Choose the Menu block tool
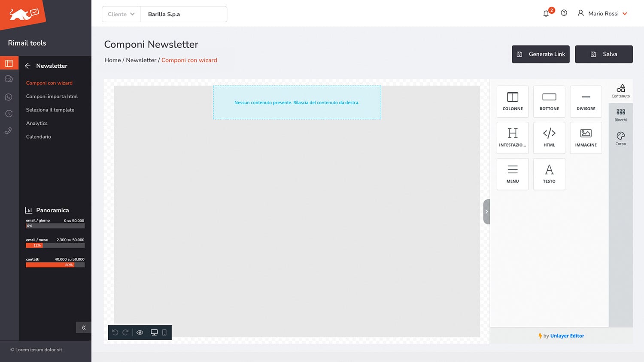This screenshot has height=362, width=644. [513, 174]
